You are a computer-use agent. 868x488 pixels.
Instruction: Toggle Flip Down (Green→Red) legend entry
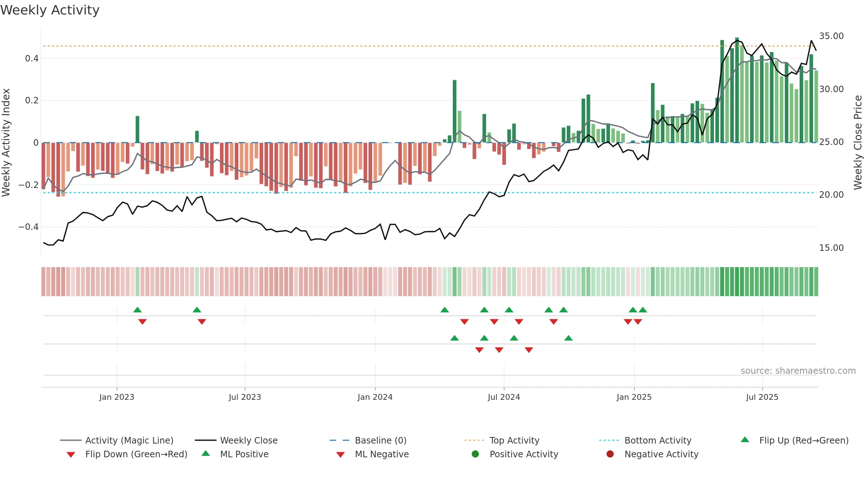tap(127, 454)
